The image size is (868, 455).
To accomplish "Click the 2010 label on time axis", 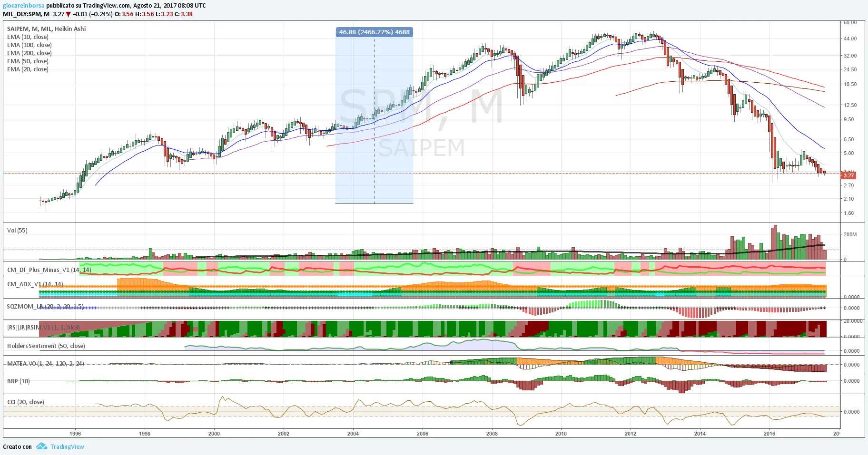I will pyautogui.click(x=561, y=433).
